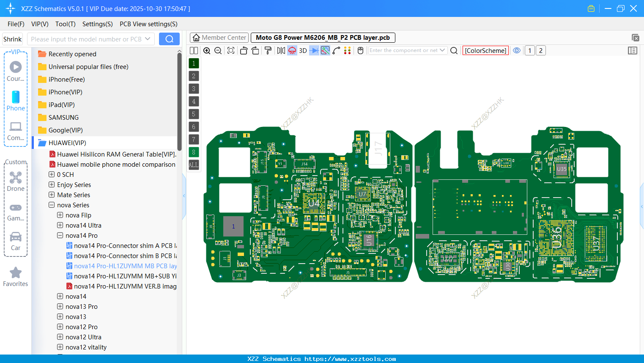Click the gold gift box icon in title bar
Image resolution: width=644 pixels, height=363 pixels.
click(591, 8)
